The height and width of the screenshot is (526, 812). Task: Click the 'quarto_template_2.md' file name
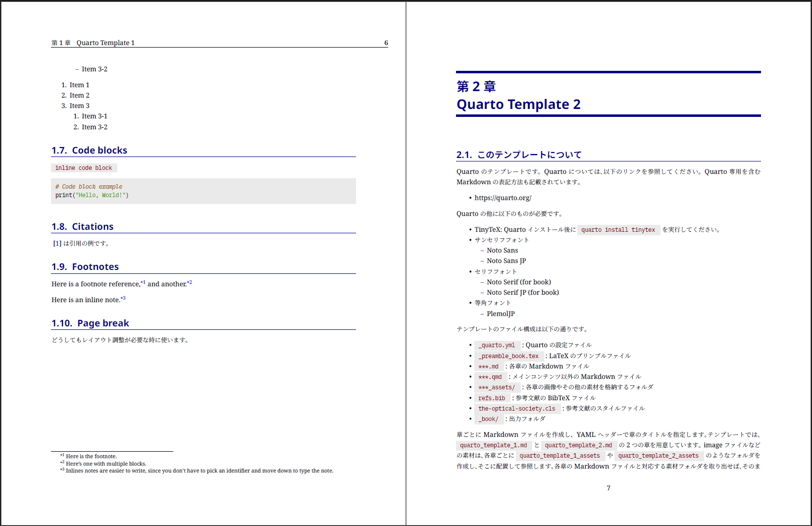coord(578,445)
